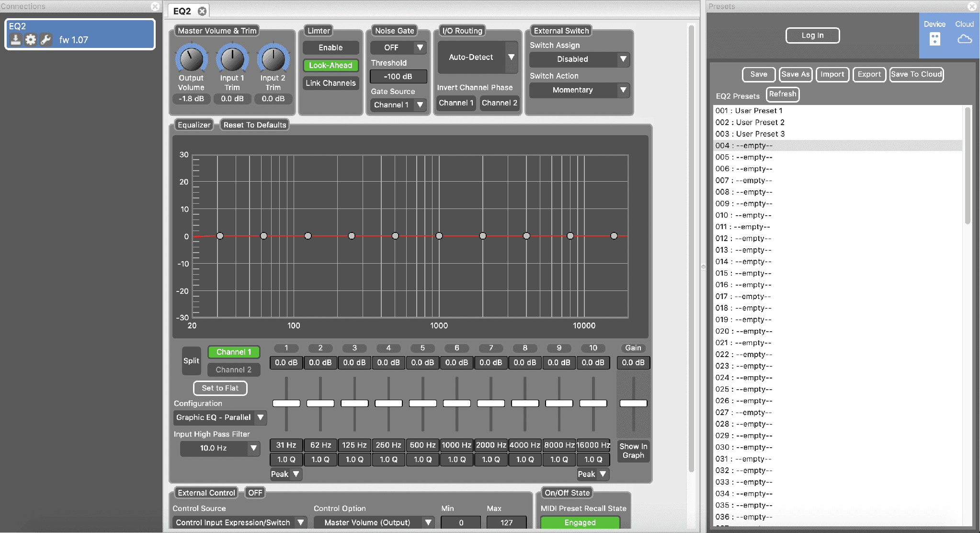Toggle Link Channels button
The image size is (980, 533).
tap(330, 83)
